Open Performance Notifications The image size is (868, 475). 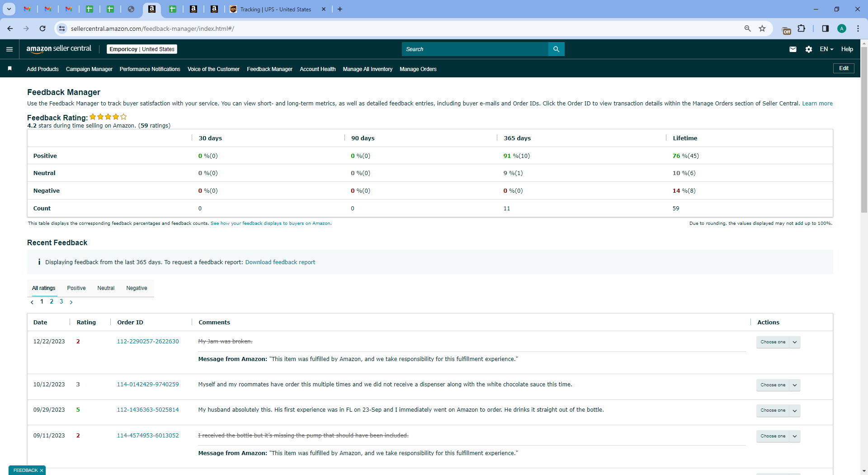point(150,69)
